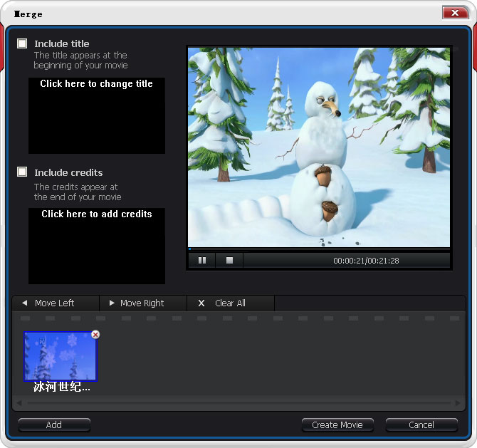Close the Merge window with red X

pos(455,13)
